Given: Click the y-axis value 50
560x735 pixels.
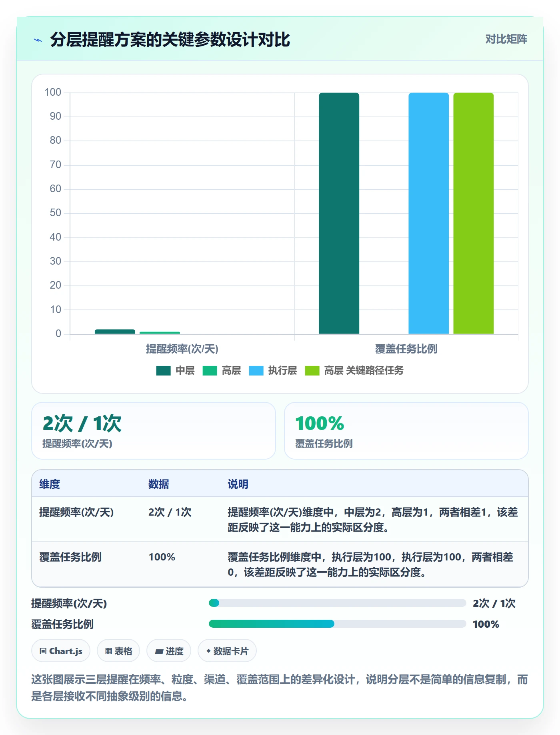Looking at the screenshot, I should (x=56, y=213).
